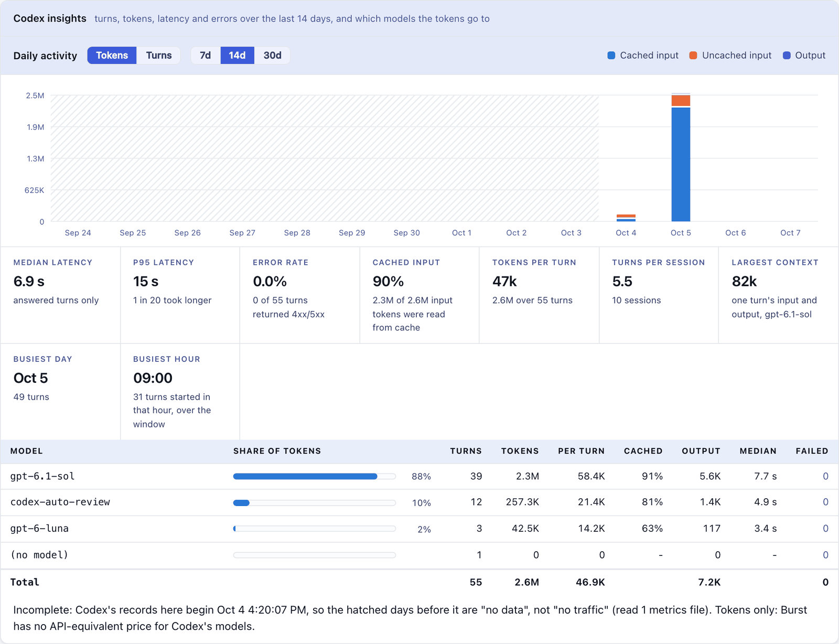Click the Tokens Per Turn 47k value

tap(504, 282)
